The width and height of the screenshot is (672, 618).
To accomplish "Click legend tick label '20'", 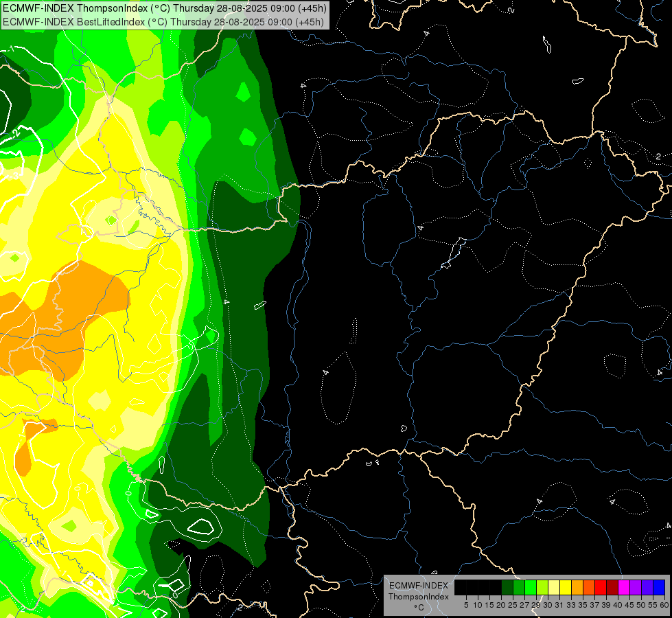I will point(501,605).
